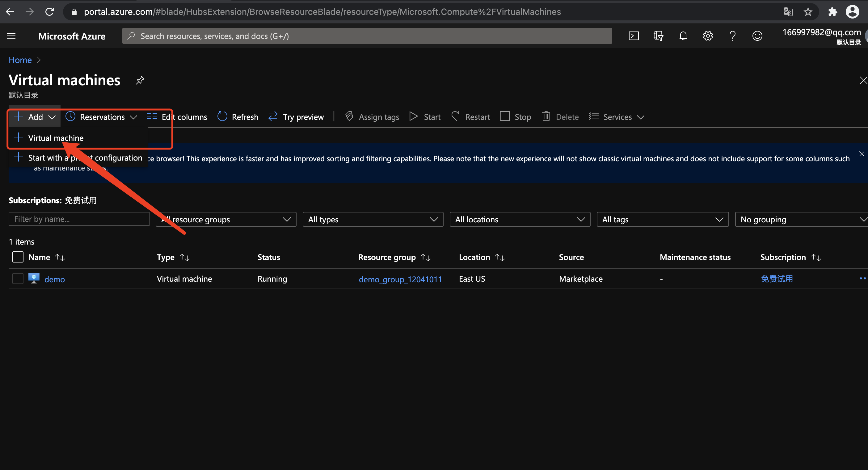This screenshot has width=868, height=470.
Task: Open the demo VM row ellipsis menu
Action: tap(863, 278)
